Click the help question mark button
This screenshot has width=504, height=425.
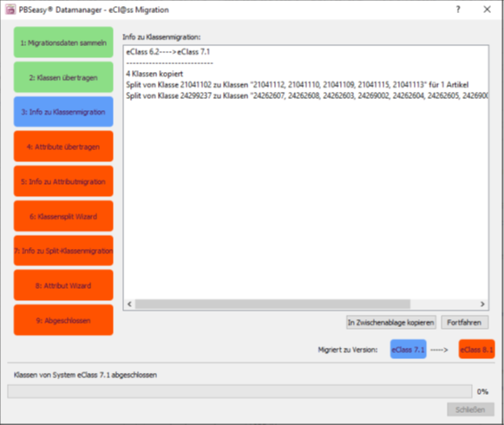click(x=458, y=10)
